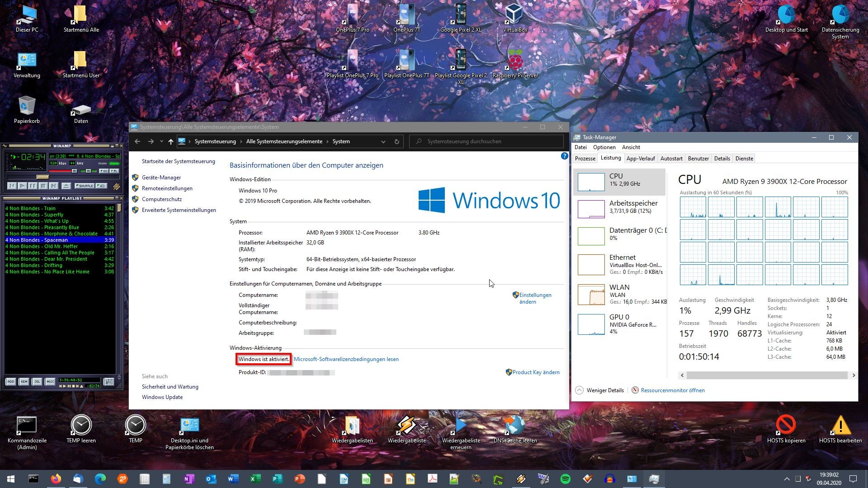Open the VirtualBox desktop icon
The width and height of the screenshot is (868, 488).
(x=515, y=18)
